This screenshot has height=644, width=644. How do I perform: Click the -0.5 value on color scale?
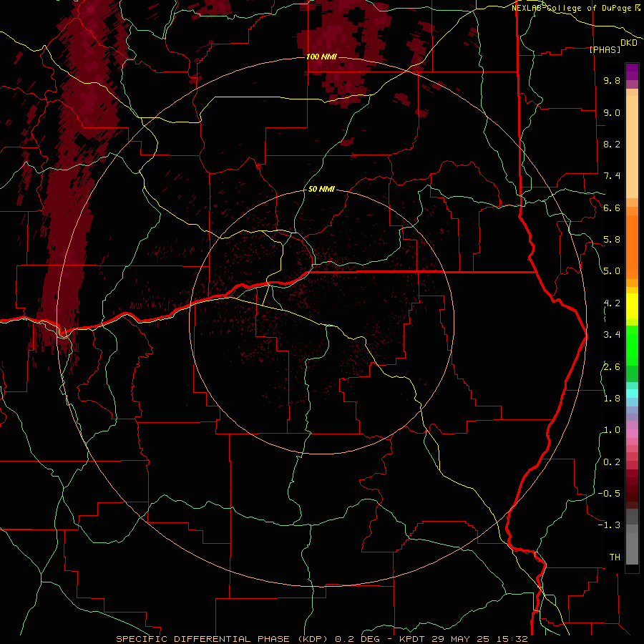click(609, 494)
